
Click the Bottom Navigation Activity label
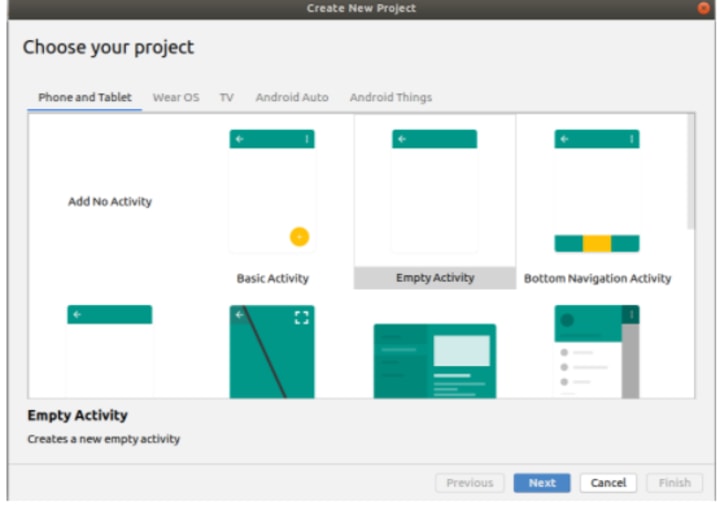pyautogui.click(x=597, y=278)
